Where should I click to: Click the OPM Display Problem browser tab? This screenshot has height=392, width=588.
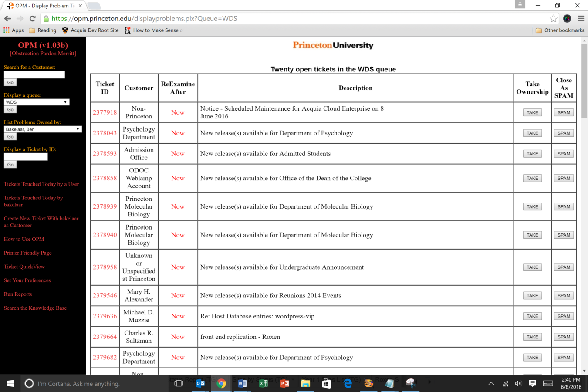pos(45,6)
